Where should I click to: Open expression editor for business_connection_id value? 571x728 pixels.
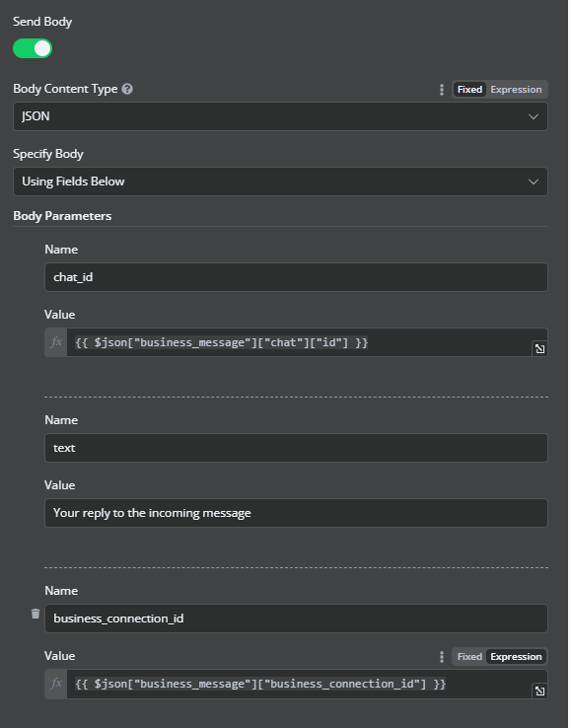pyautogui.click(x=539, y=691)
